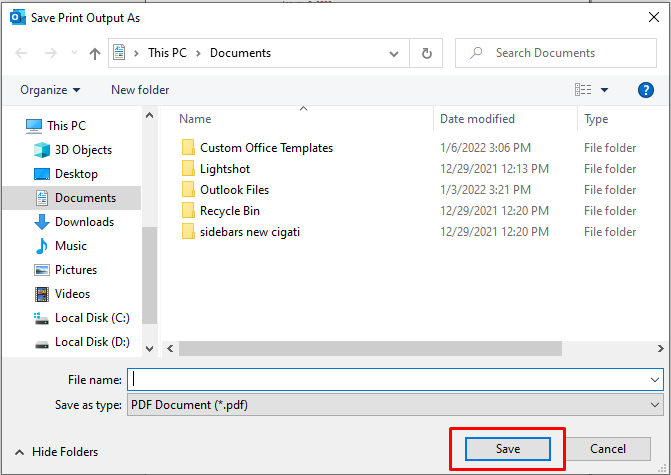Click the Up one level arrow icon
This screenshot has width=671, height=475.
coord(95,53)
